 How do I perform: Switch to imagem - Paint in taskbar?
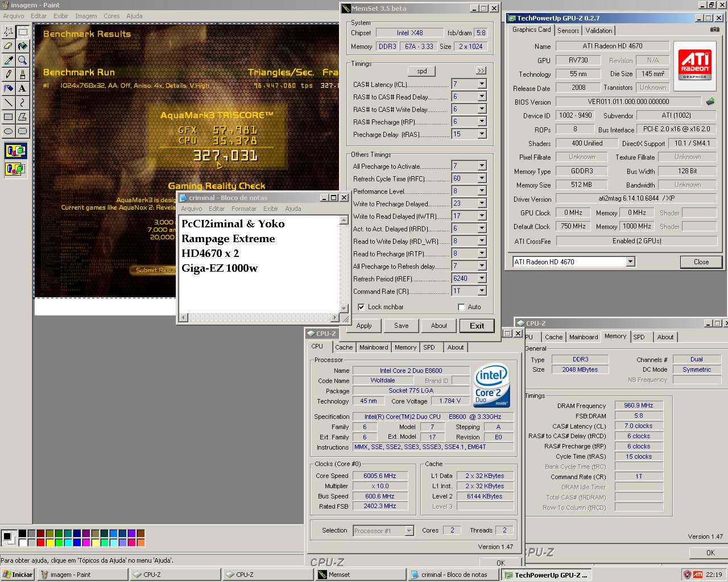[82, 575]
